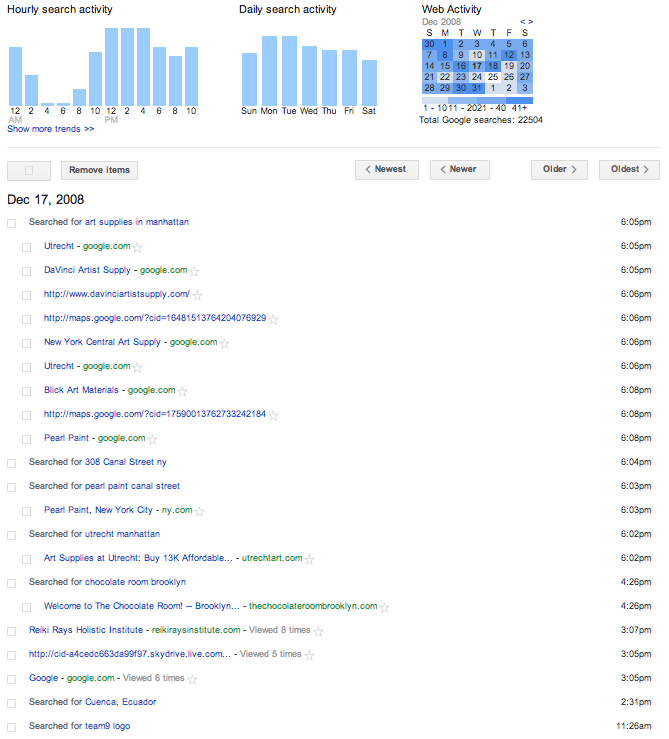Star the Google viewed 6 times entry
Viewport: 669px width, 739px height.
(192, 679)
